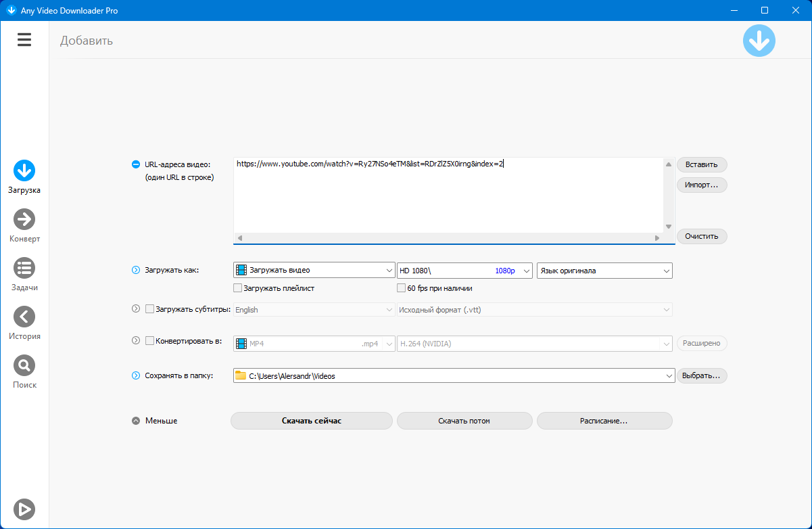Open the Поиск search icon

(24, 365)
